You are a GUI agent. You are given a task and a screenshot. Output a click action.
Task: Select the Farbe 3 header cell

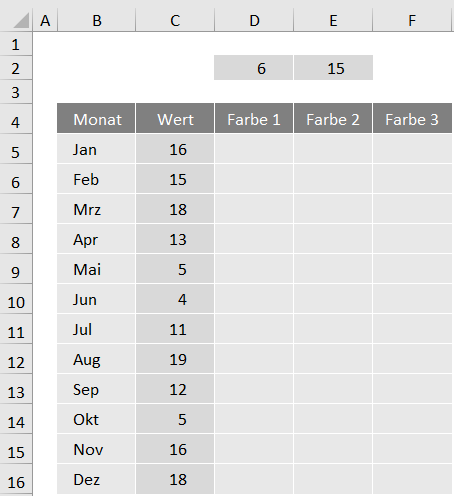coord(412,118)
